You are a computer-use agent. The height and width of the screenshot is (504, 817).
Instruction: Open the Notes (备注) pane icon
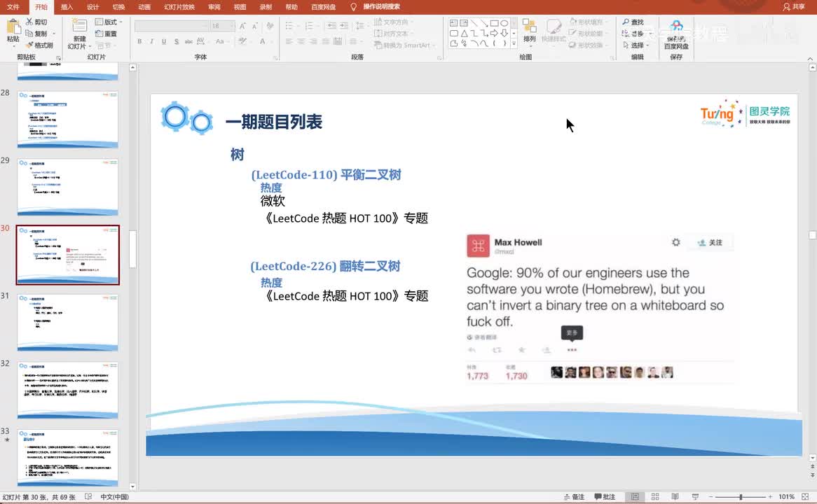567,497
